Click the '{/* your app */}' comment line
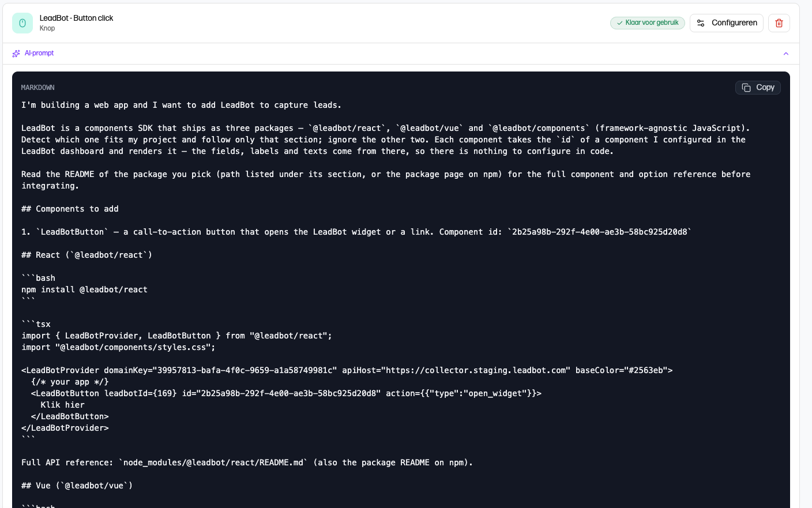The height and width of the screenshot is (508, 812). (x=70, y=382)
